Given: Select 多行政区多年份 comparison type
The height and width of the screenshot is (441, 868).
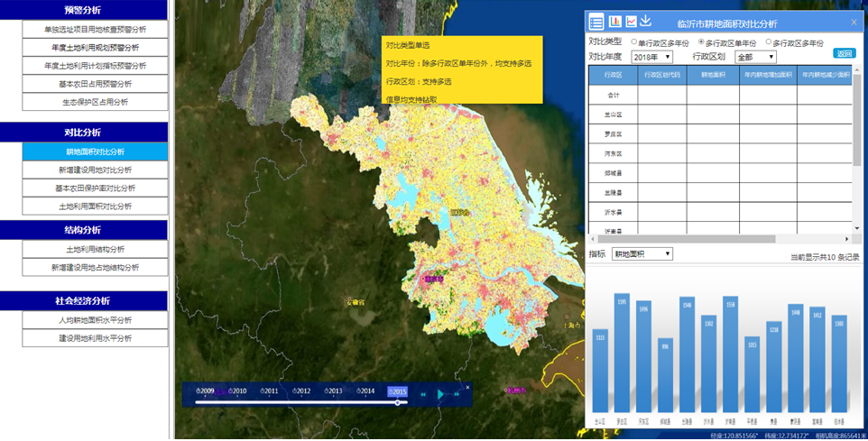Looking at the screenshot, I should pyautogui.click(x=769, y=42).
